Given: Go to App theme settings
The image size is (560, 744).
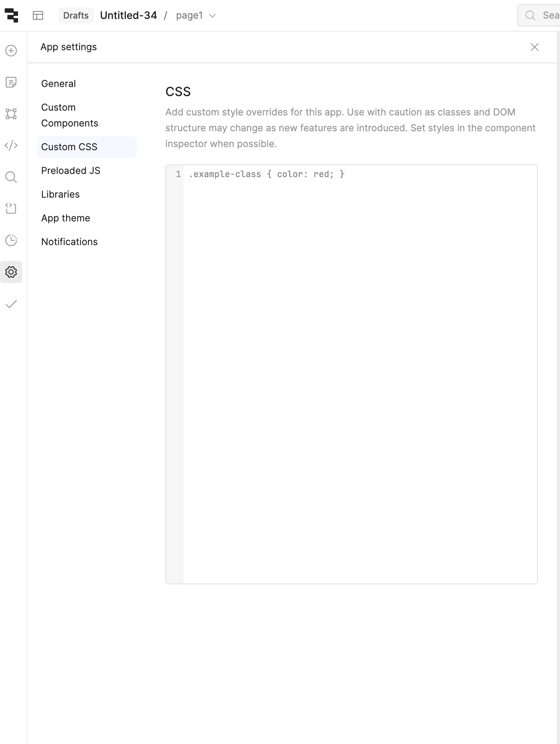Looking at the screenshot, I should coord(66,218).
